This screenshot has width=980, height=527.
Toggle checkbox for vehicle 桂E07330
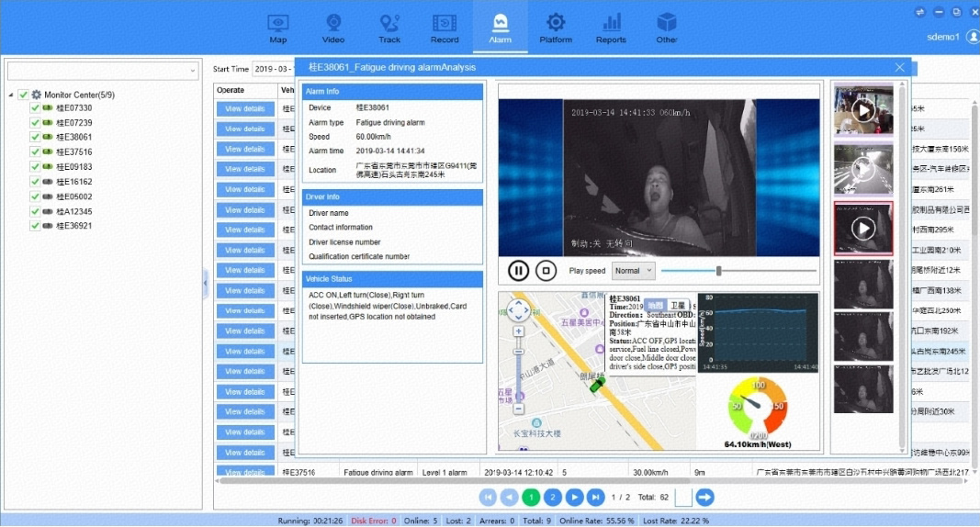pos(35,108)
